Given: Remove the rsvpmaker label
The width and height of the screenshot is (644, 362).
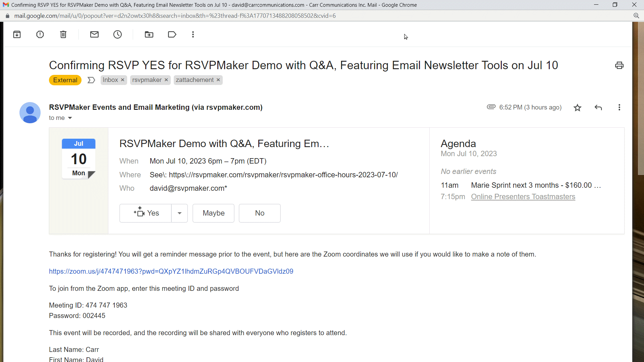Looking at the screenshot, I should (166, 80).
